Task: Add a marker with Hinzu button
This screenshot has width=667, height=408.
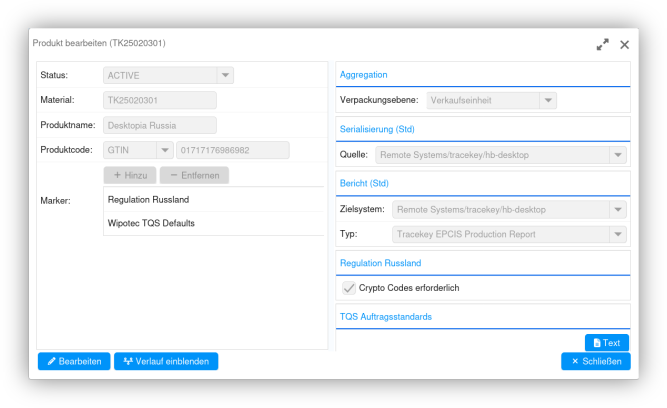Action: coord(129,175)
